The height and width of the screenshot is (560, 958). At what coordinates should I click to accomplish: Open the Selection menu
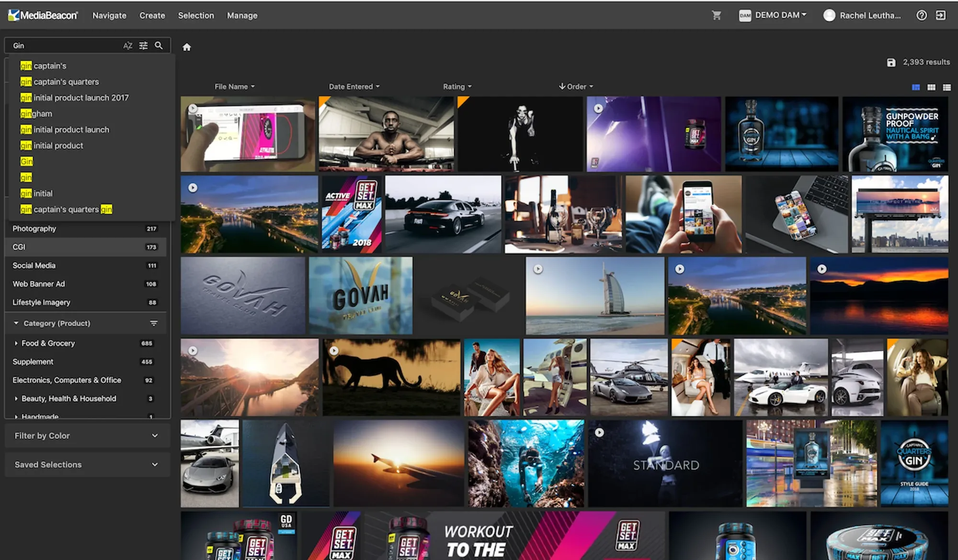point(196,15)
